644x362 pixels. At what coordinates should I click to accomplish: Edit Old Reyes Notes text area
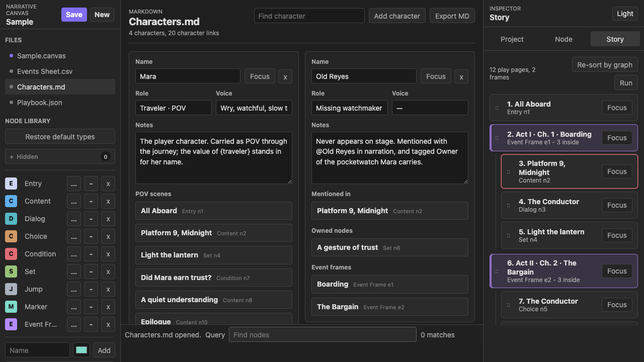pos(390,158)
